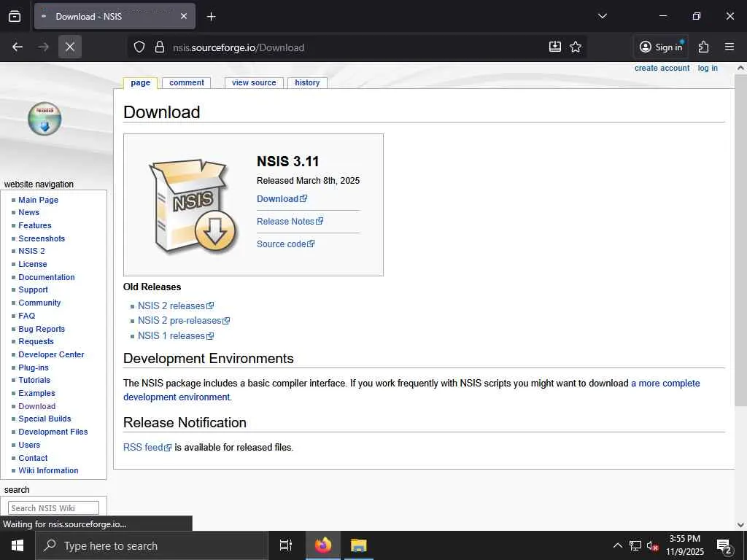747x560 pixels.
Task: Open the notification center icon
Action: [x=724, y=547]
